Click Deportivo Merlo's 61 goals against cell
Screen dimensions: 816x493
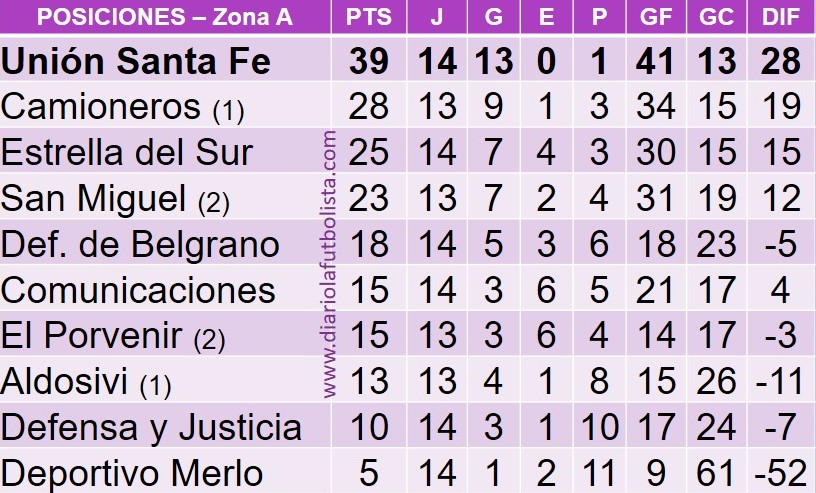[716, 473]
